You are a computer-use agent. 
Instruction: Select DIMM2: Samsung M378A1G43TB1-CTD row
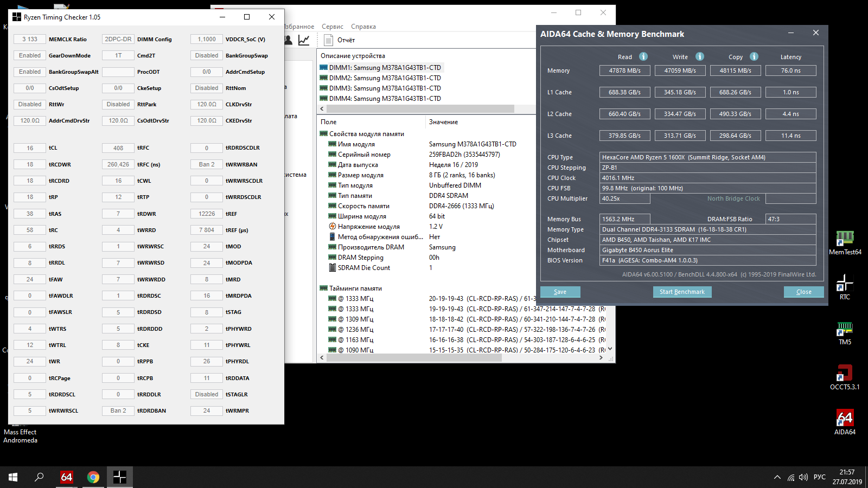point(381,78)
